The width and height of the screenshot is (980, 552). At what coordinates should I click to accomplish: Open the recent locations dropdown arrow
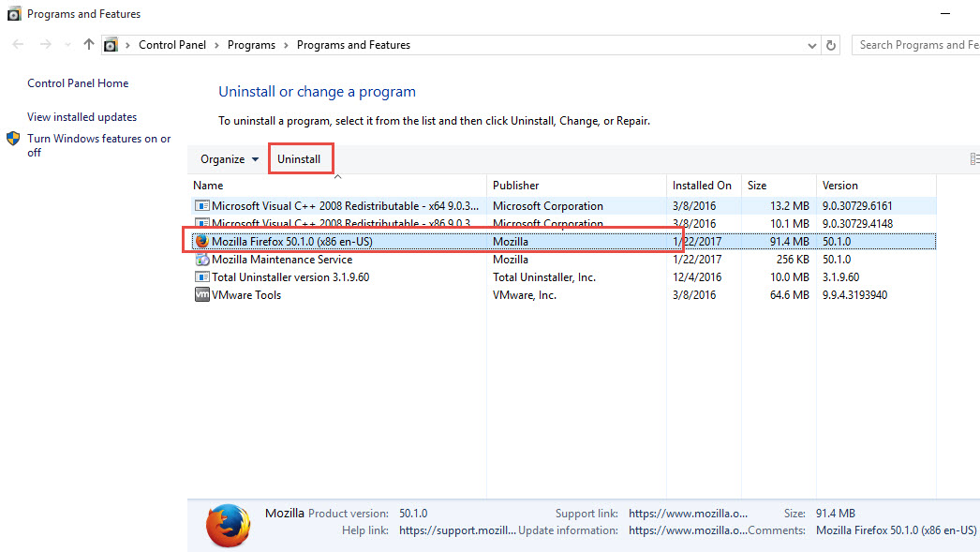coord(67,45)
